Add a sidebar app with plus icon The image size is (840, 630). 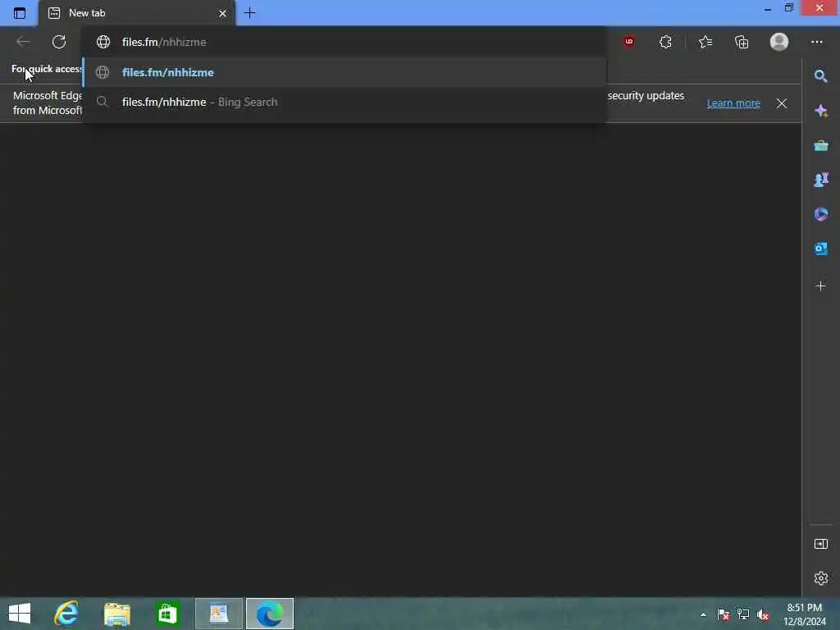pos(820,286)
